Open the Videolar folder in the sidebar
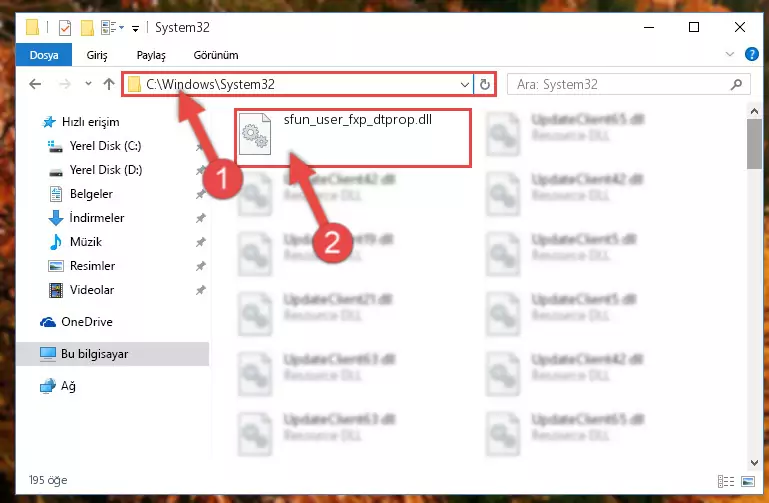 click(x=81, y=290)
